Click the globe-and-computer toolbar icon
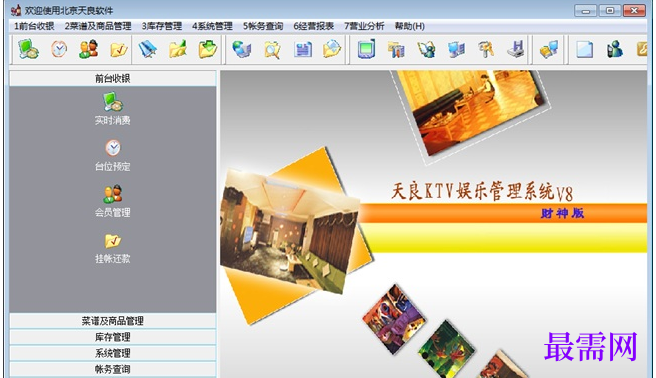Viewport: 656px width, 378px height. (242, 49)
